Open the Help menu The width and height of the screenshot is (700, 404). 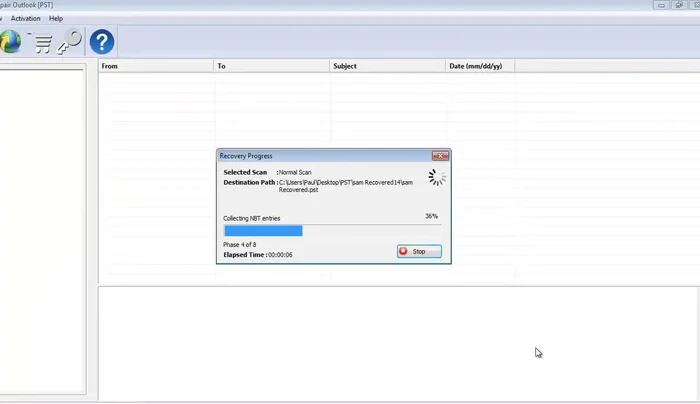tap(56, 18)
